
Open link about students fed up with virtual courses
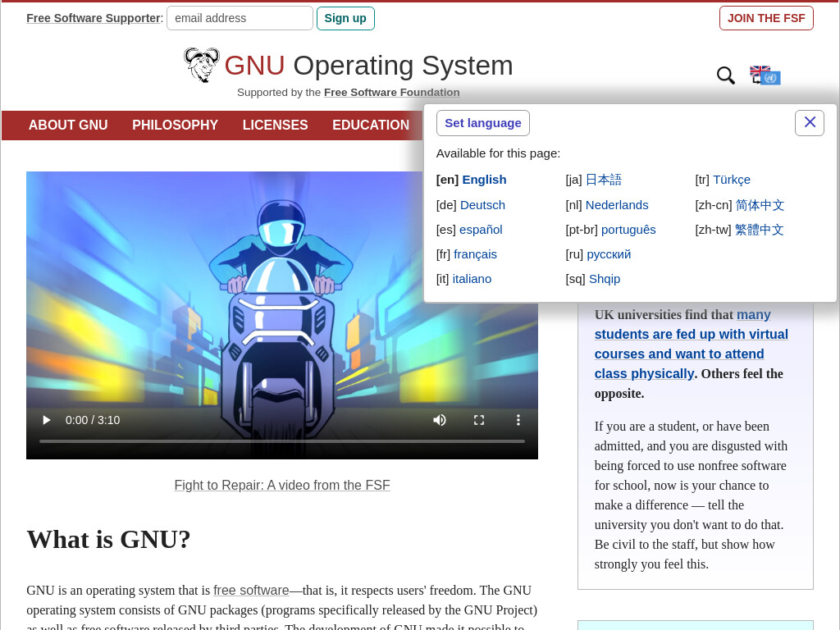click(691, 344)
